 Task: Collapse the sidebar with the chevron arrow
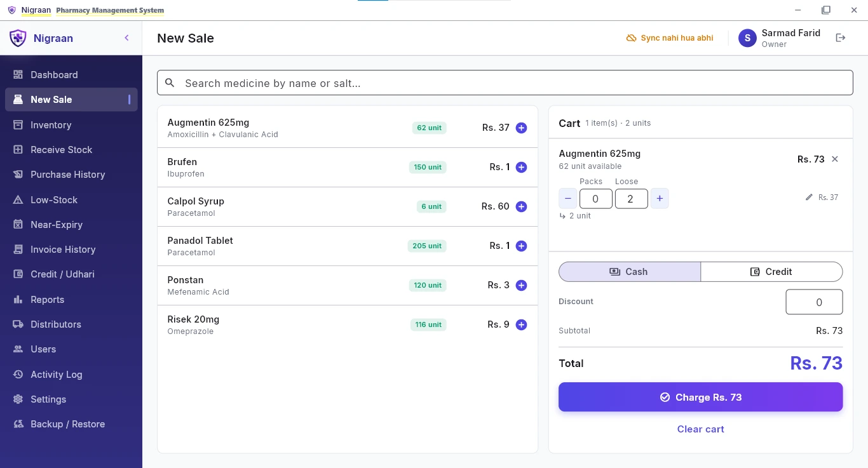point(126,38)
